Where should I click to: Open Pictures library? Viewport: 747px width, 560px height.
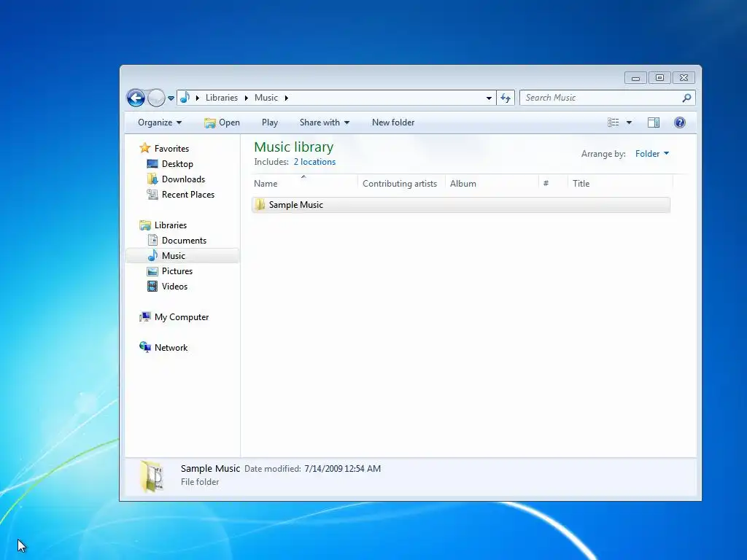click(x=177, y=271)
